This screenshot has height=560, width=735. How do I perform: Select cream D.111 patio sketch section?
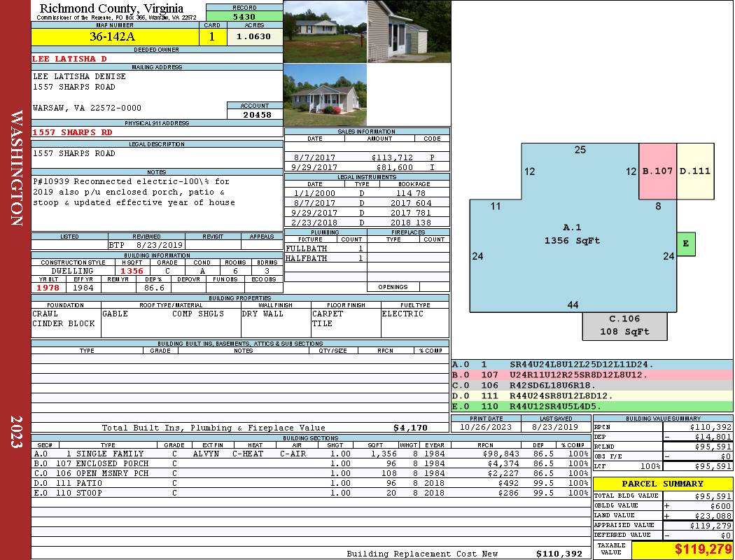695,171
